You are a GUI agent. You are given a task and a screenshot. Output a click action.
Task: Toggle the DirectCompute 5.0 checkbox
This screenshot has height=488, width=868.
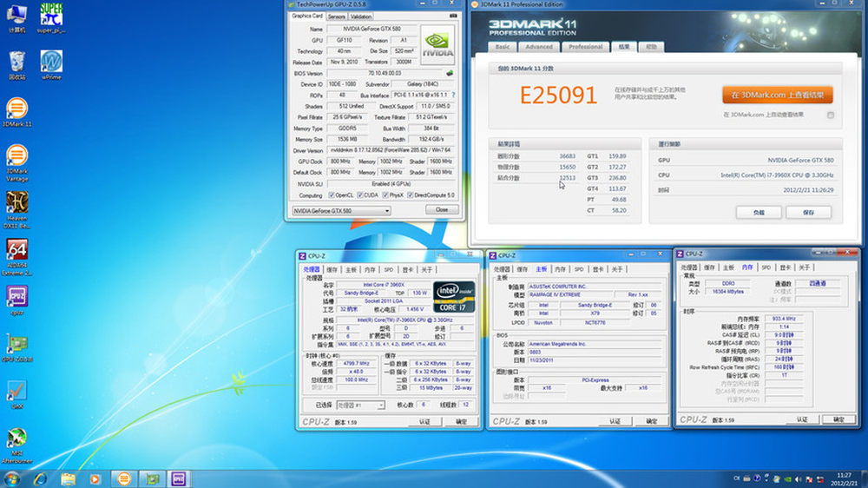(411, 195)
